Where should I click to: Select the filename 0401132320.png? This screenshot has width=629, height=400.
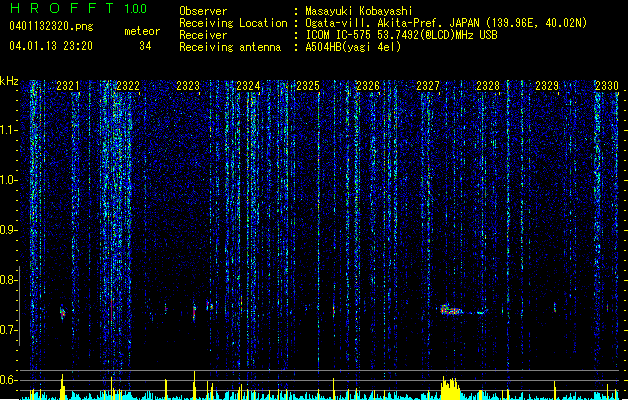pyautogui.click(x=51, y=26)
